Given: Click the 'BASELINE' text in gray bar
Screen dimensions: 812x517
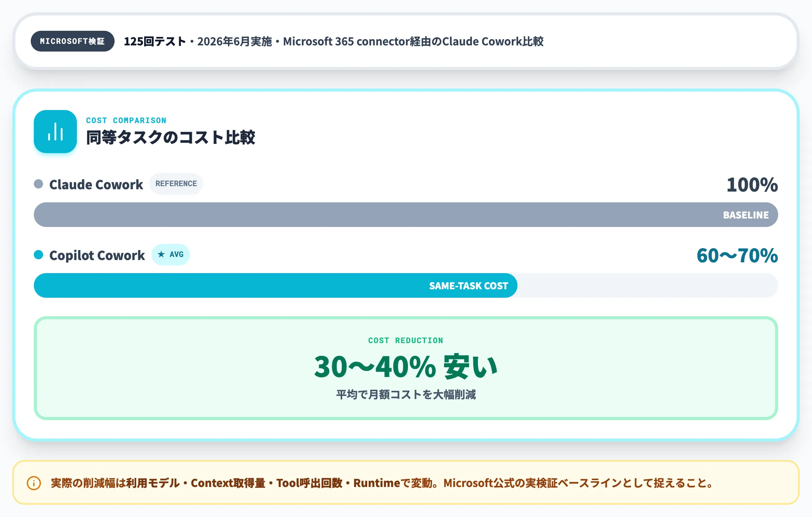Looking at the screenshot, I should point(746,215).
